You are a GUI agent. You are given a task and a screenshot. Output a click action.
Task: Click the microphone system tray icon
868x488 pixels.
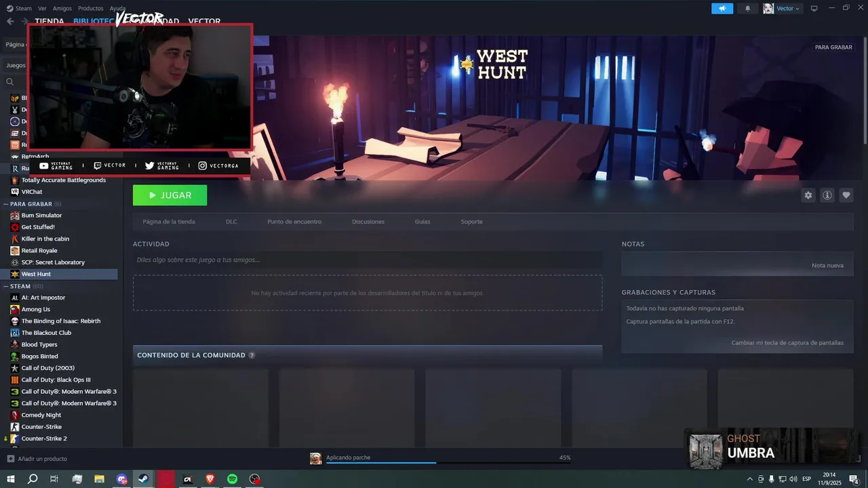click(772, 479)
